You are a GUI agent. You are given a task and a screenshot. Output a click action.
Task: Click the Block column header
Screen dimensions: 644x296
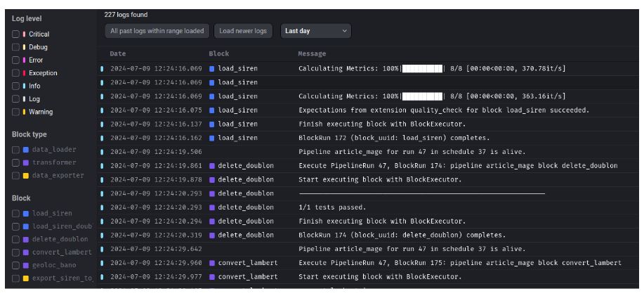pos(218,53)
